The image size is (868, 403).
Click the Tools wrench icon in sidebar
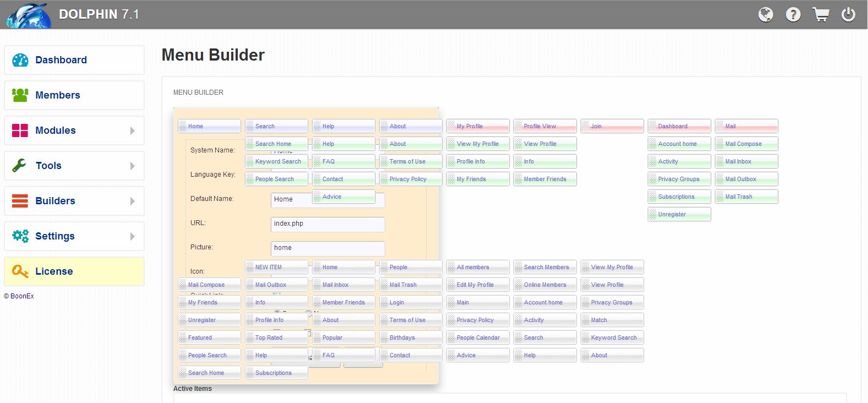tap(20, 166)
